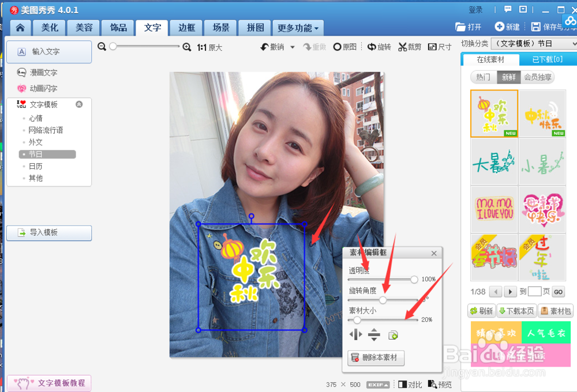Choose the mama I LOVE YOU sticker
The width and height of the screenshot is (577, 392).
tap(494, 209)
